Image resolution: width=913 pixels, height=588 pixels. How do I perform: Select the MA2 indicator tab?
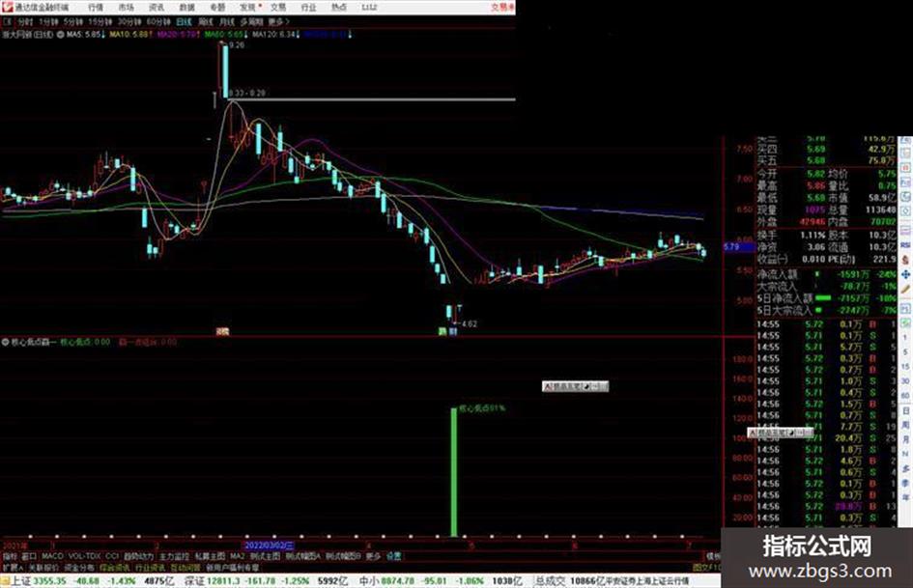point(237,556)
